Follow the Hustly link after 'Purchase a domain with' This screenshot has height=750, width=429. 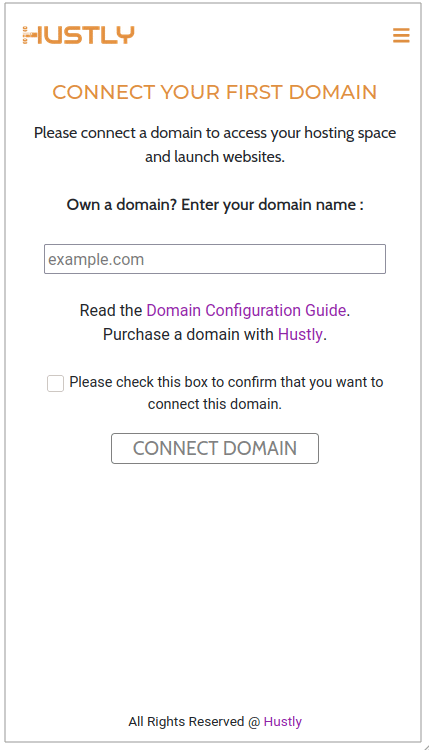[x=300, y=334]
